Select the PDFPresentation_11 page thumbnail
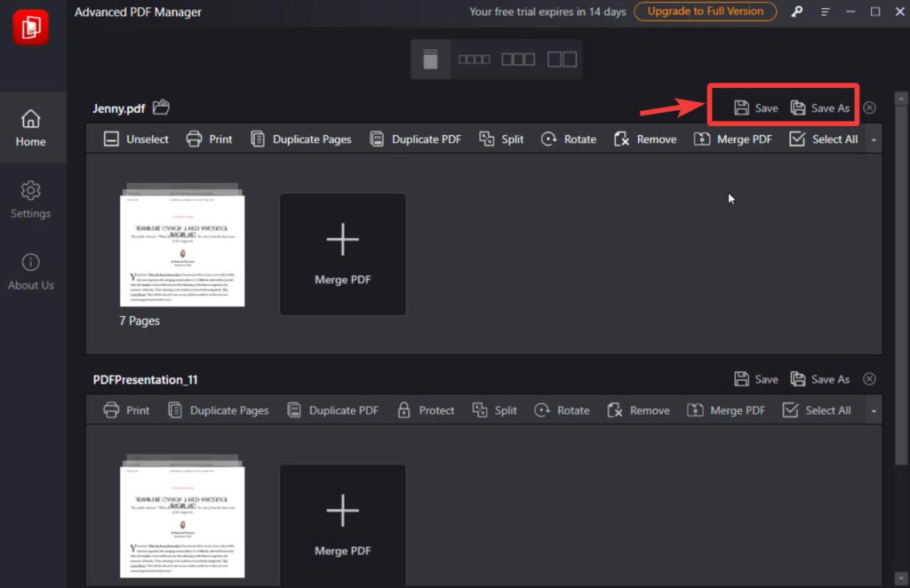Viewport: 910px width, 588px height. 182,516
